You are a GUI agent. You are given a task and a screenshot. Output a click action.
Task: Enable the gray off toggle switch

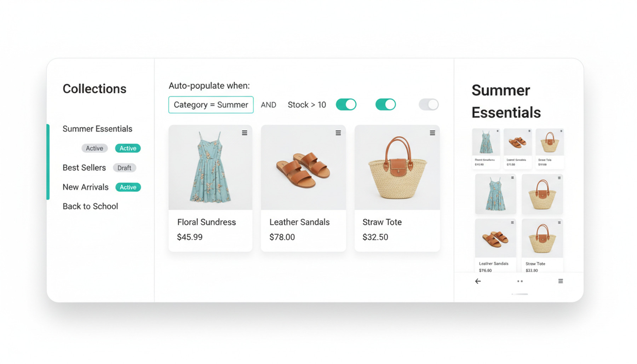pos(429,105)
